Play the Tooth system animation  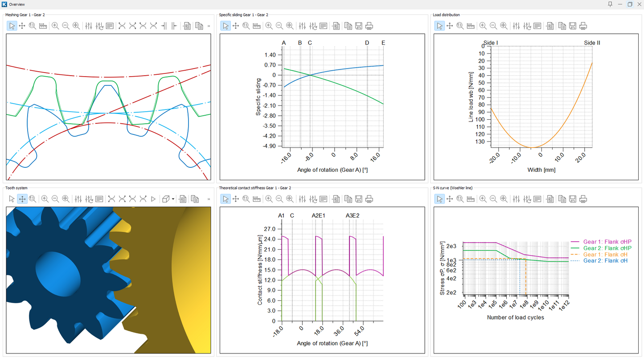pyautogui.click(x=153, y=199)
